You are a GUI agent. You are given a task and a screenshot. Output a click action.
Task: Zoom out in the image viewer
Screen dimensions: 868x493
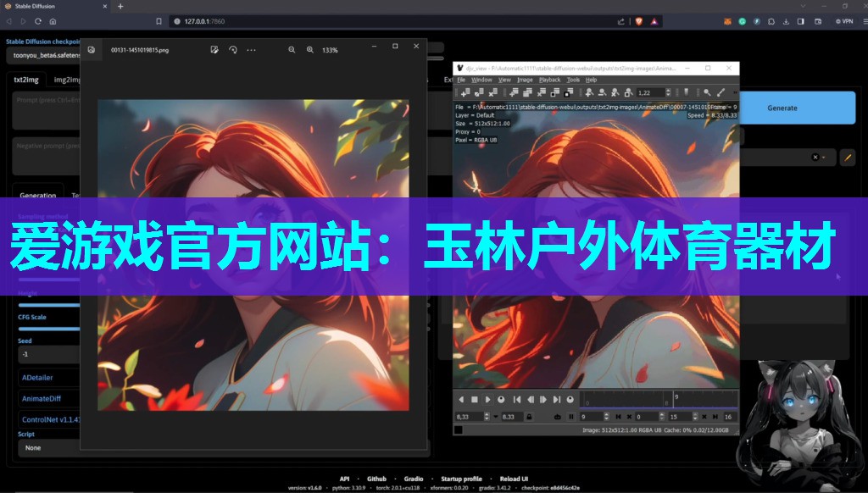(292, 50)
